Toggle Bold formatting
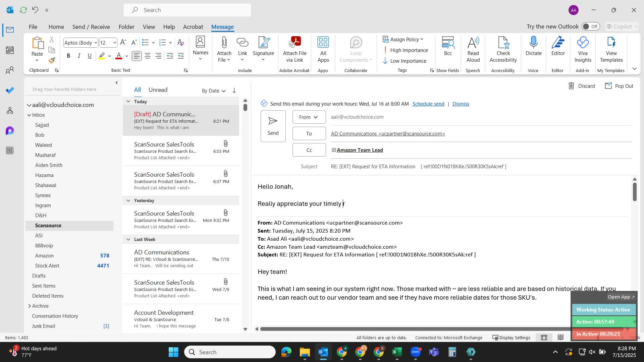This screenshot has width=644, height=362. (x=68, y=56)
